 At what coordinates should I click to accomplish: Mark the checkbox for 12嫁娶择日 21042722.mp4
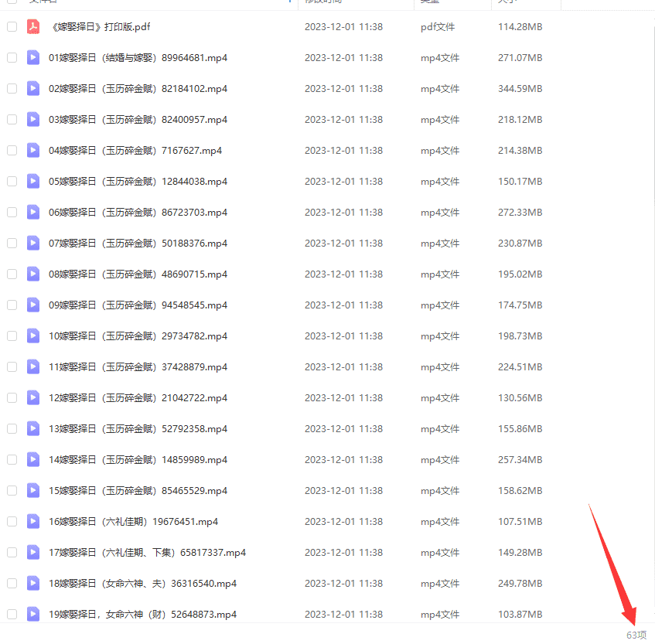click(x=12, y=398)
